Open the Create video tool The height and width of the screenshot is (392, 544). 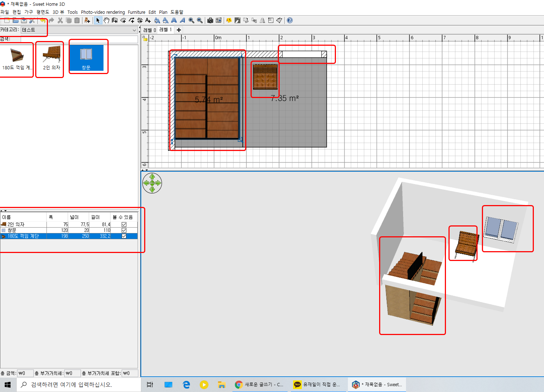click(219, 20)
